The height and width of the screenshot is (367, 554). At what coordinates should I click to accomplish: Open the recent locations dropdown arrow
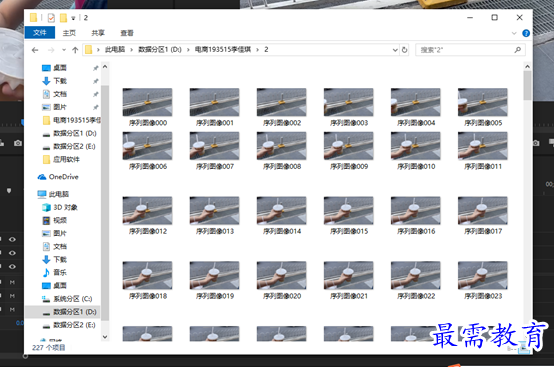(x=64, y=50)
